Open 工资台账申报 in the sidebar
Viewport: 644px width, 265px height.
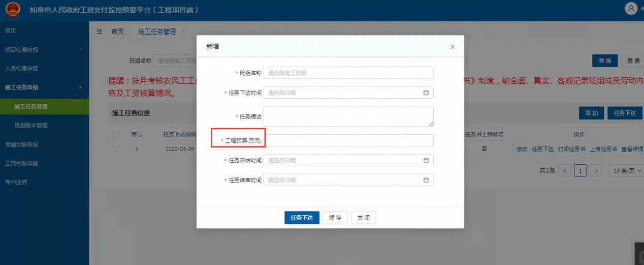pos(44,163)
